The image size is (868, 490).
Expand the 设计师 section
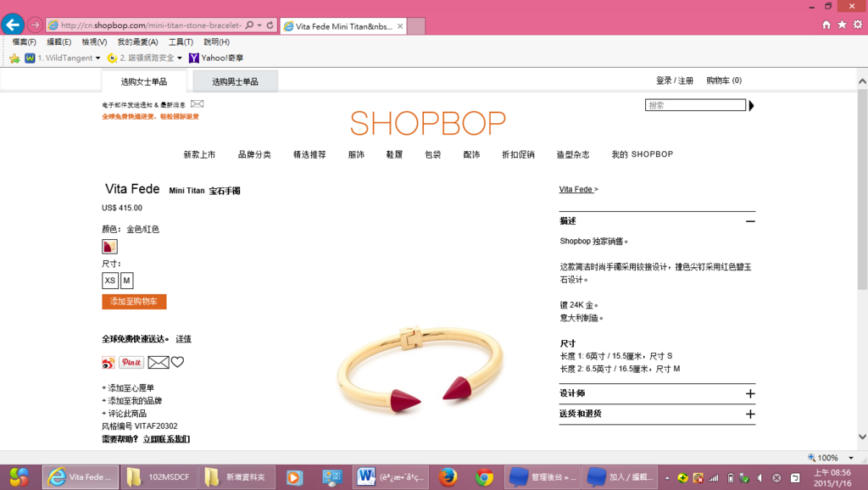[x=750, y=393]
